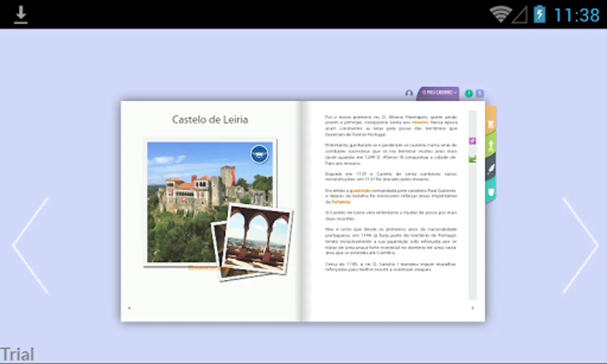This screenshot has width=607, height=364.
Task: Tap the green round icon above the book
Action: point(469,93)
